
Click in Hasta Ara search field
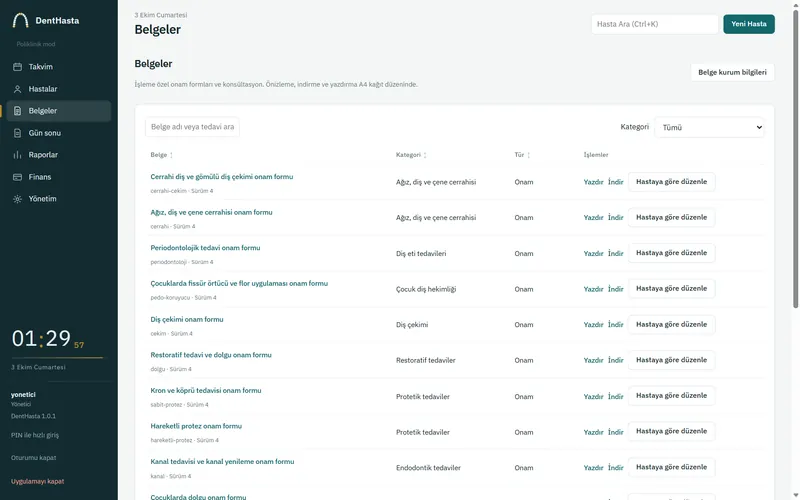pyautogui.click(x=655, y=24)
